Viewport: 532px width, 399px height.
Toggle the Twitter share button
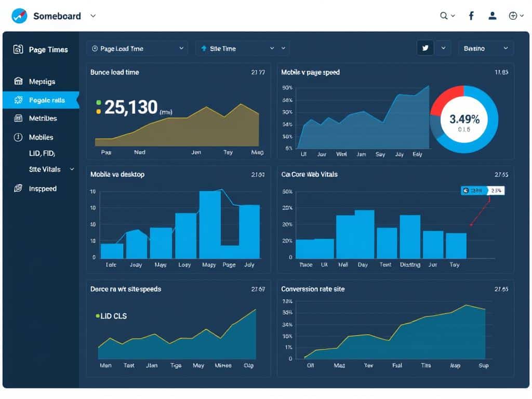pos(425,48)
